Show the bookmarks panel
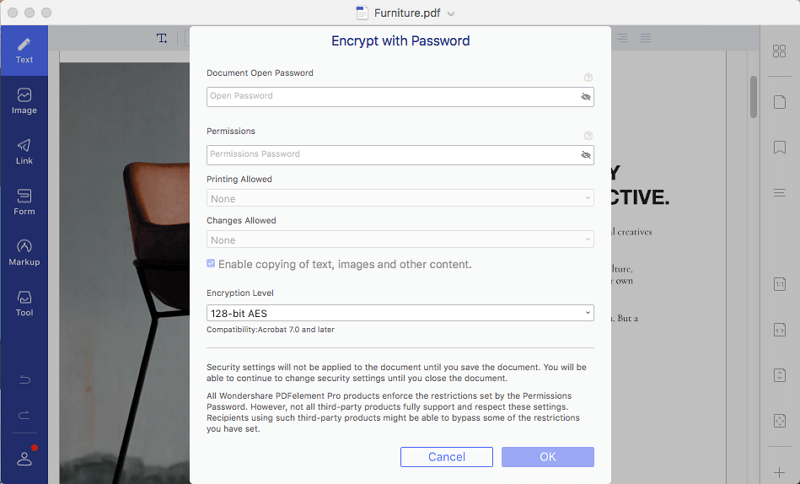This screenshot has width=800, height=484. pos(779,147)
